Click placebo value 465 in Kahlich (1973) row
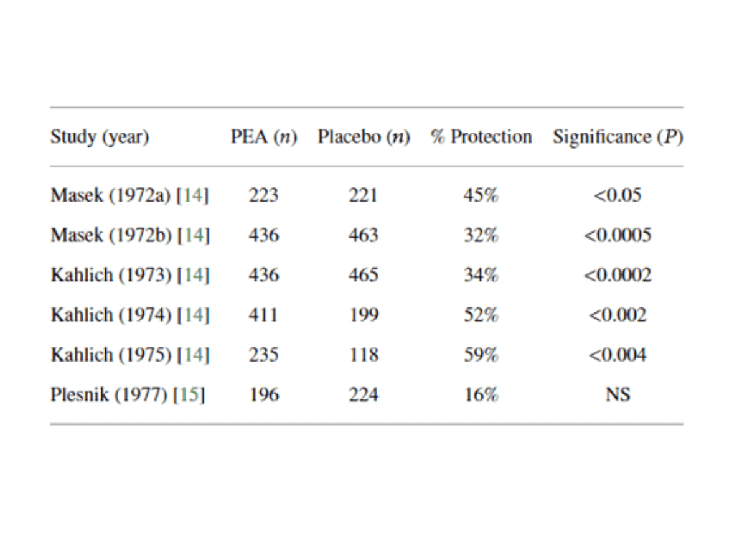This screenshot has height=560, width=747. [x=364, y=276]
